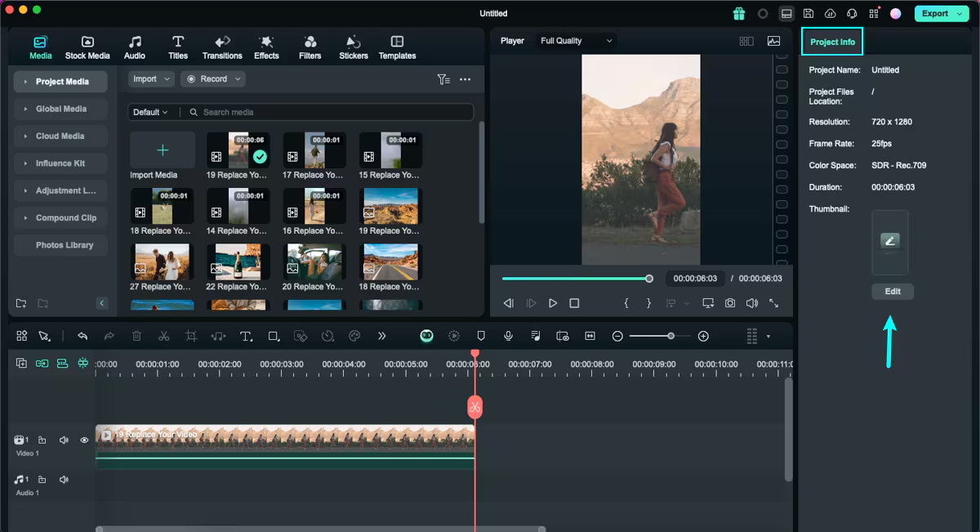This screenshot has width=980, height=532.
Task: Take a snapshot of the preview
Action: [730, 303]
